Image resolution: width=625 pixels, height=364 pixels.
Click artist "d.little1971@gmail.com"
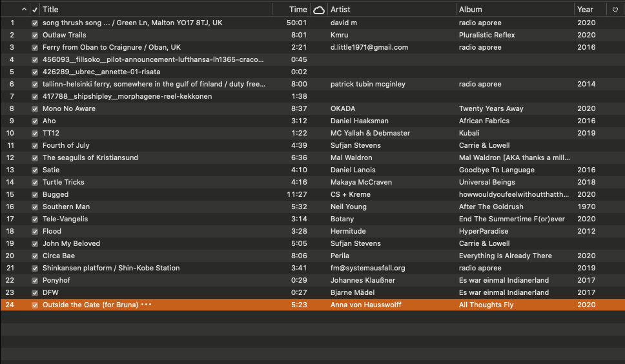tap(369, 47)
